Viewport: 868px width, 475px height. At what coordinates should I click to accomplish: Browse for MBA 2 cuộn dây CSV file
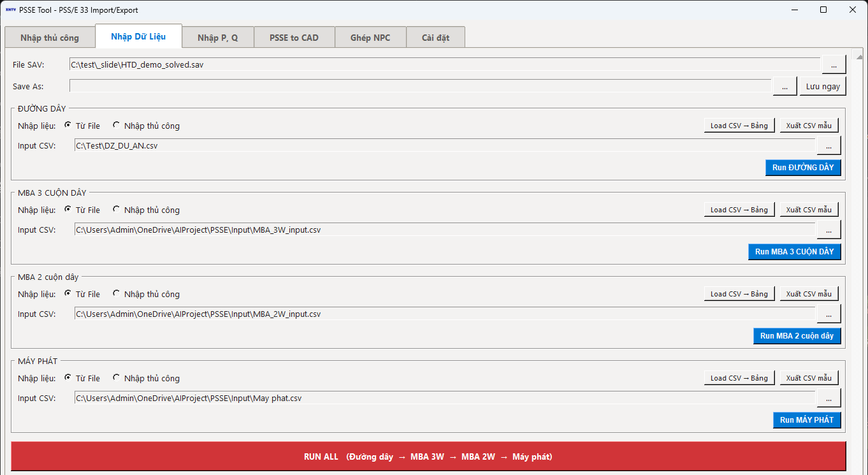click(x=828, y=314)
